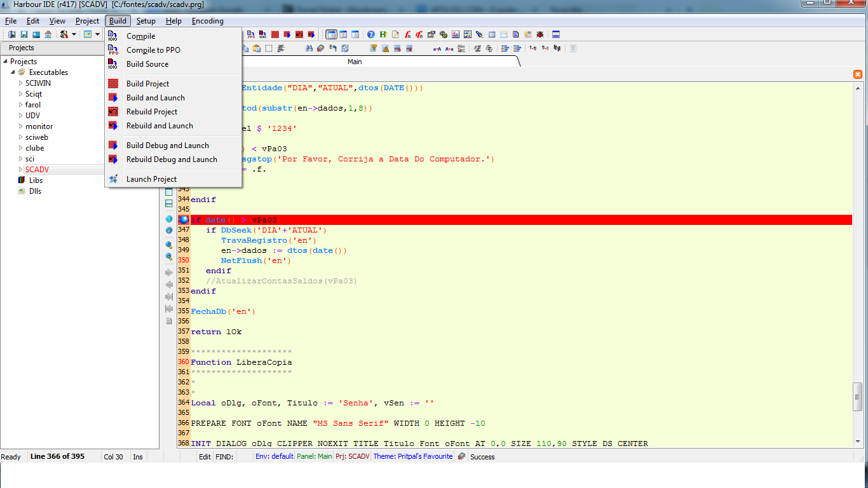Click the ladybug debug icon in toolbar
This screenshot has width=868, height=488.
pyautogui.click(x=540, y=34)
